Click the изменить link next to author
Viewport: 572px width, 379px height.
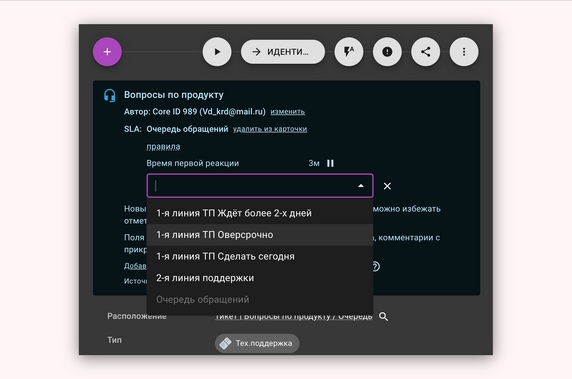click(287, 112)
